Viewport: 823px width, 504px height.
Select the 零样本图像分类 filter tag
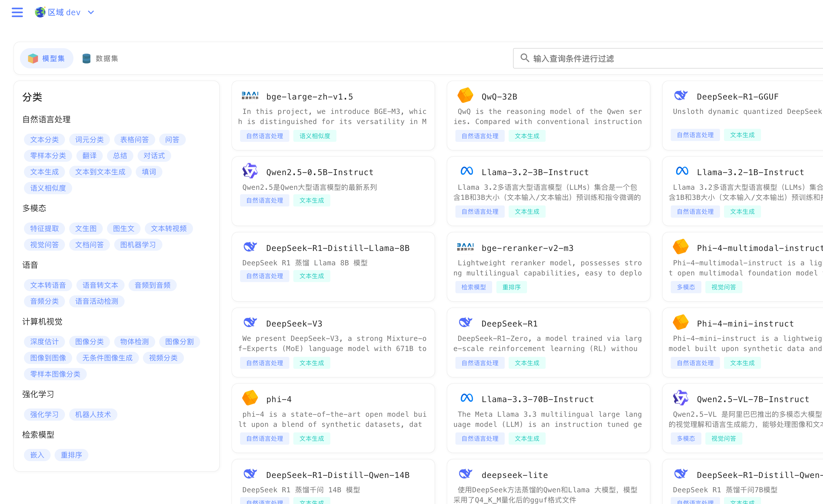[55, 374]
